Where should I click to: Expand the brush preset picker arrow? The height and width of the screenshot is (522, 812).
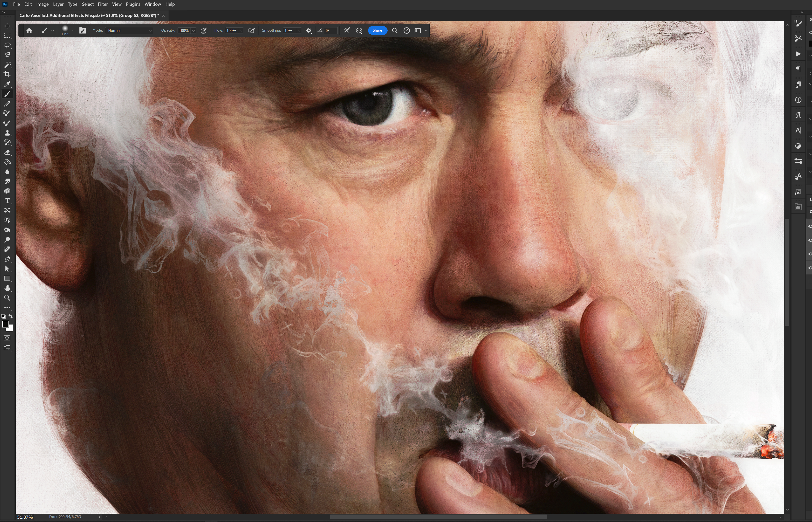(x=73, y=30)
